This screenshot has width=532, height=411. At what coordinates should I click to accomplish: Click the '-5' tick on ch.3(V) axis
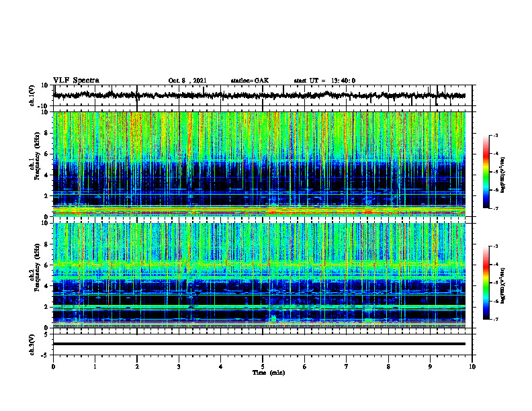(x=45, y=355)
